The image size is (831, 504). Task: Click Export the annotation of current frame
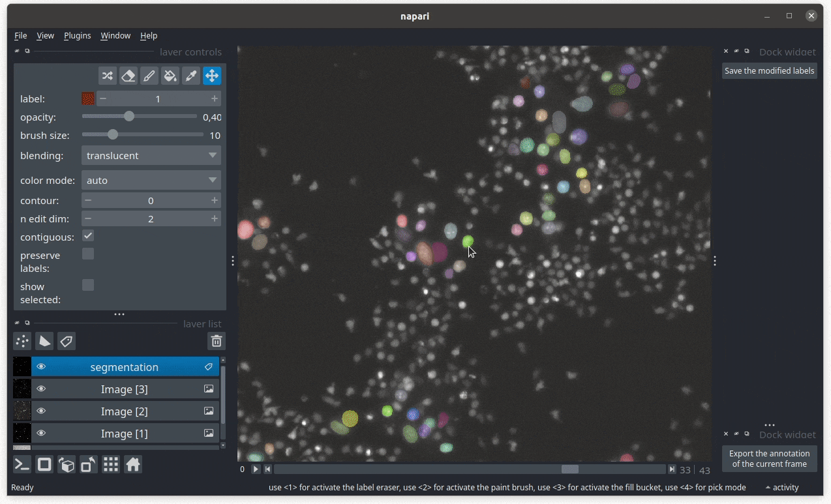pos(770,459)
